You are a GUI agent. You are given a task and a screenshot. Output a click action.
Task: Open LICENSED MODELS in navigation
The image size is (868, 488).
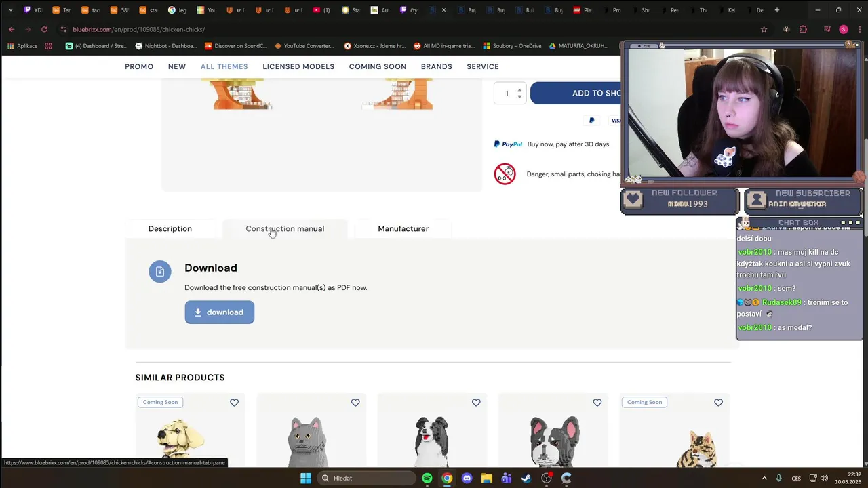tap(298, 66)
